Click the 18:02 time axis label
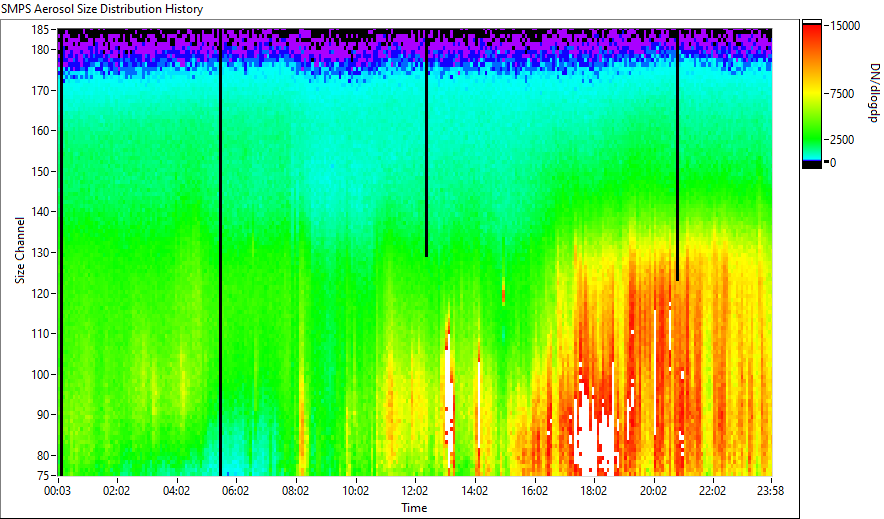The height and width of the screenshot is (519, 884). tap(594, 491)
